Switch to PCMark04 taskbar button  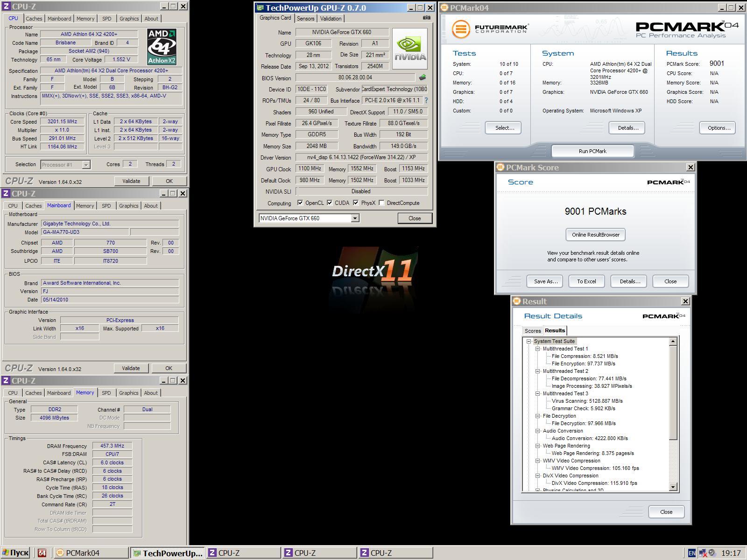pos(91,553)
